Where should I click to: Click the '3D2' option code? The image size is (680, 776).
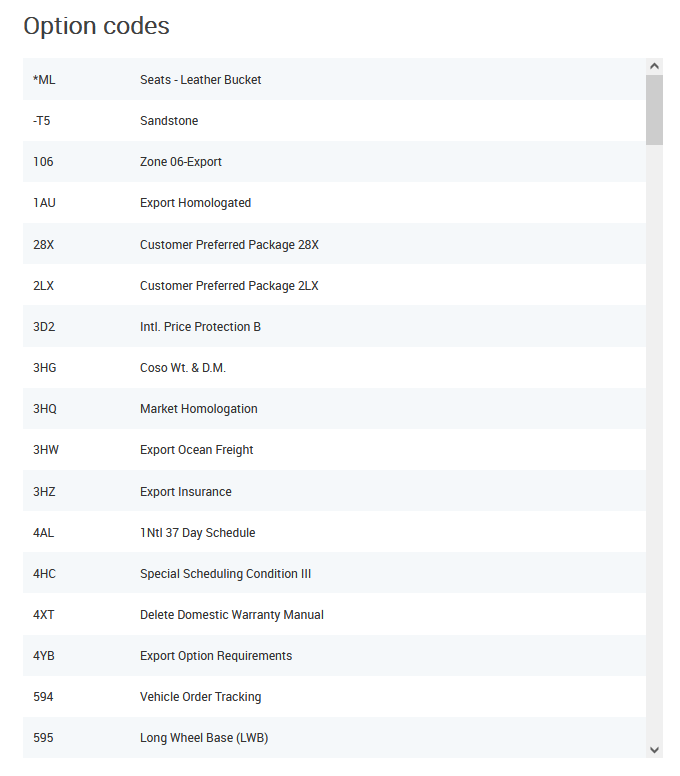pyautogui.click(x=44, y=327)
